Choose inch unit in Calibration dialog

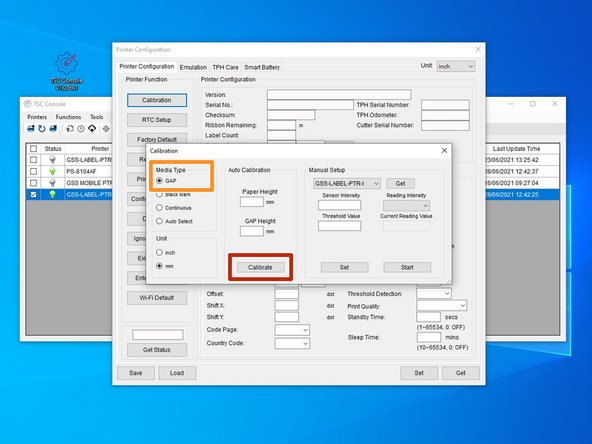[x=159, y=253]
